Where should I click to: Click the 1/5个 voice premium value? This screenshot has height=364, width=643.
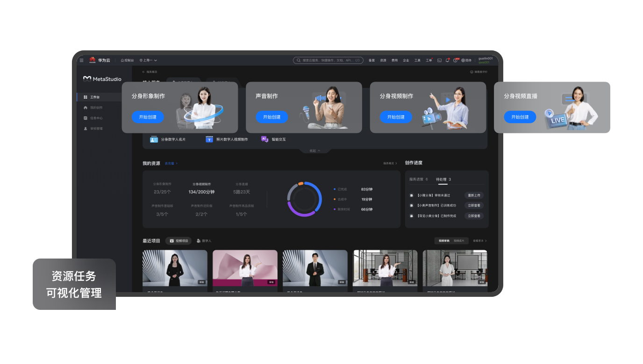coord(241,214)
